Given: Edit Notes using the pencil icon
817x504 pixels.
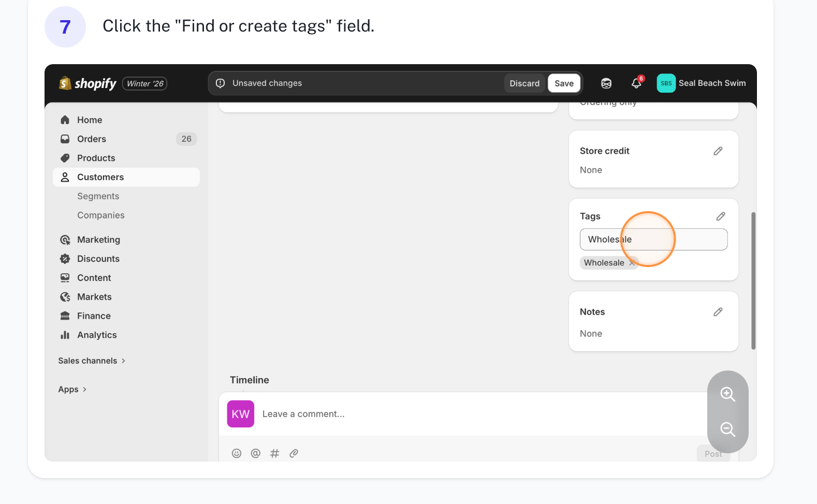Looking at the screenshot, I should click(x=718, y=312).
